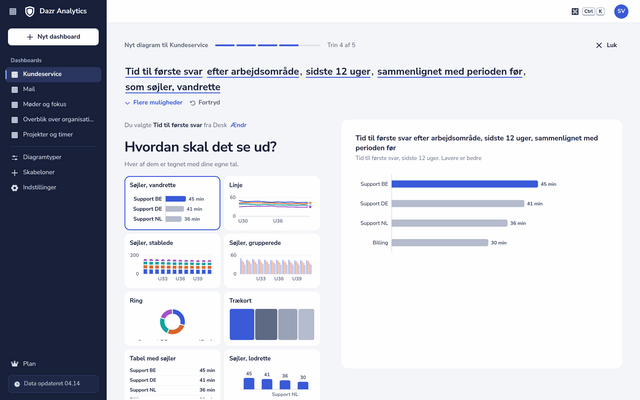The width and height of the screenshot is (640, 400).
Task: Click the Flere muligheder chevron
Action: [x=127, y=103]
